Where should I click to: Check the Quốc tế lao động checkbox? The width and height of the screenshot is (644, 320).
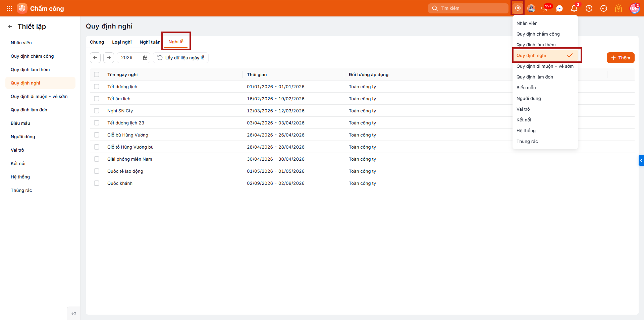point(97,171)
